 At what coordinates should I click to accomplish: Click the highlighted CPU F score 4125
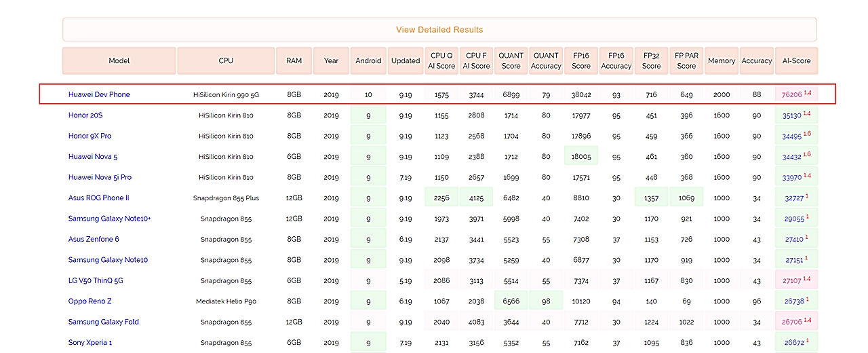(476, 198)
